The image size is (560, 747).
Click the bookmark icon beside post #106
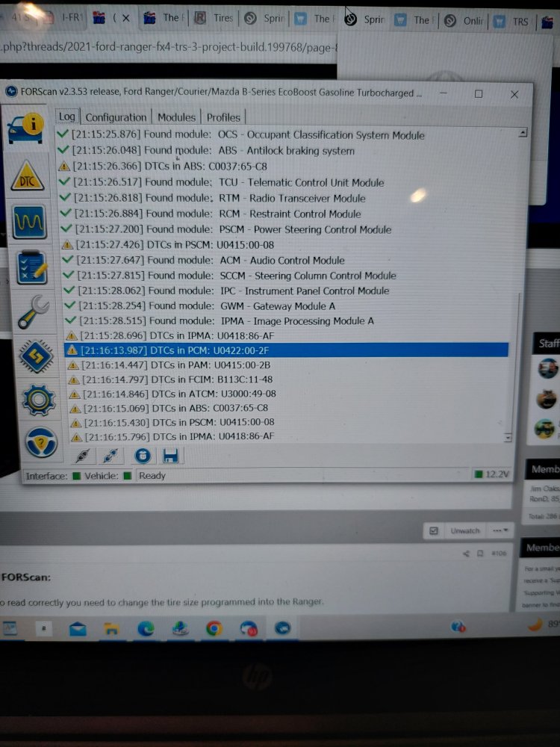pos(480,553)
